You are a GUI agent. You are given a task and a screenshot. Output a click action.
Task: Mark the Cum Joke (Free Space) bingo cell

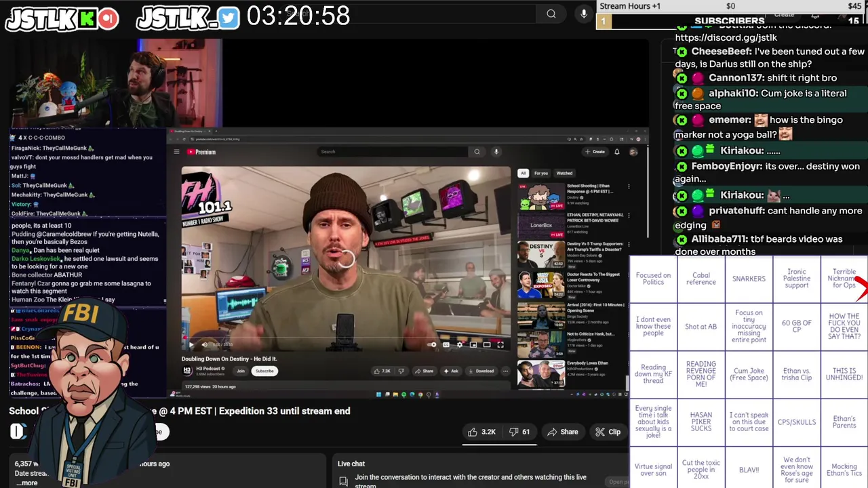click(749, 374)
